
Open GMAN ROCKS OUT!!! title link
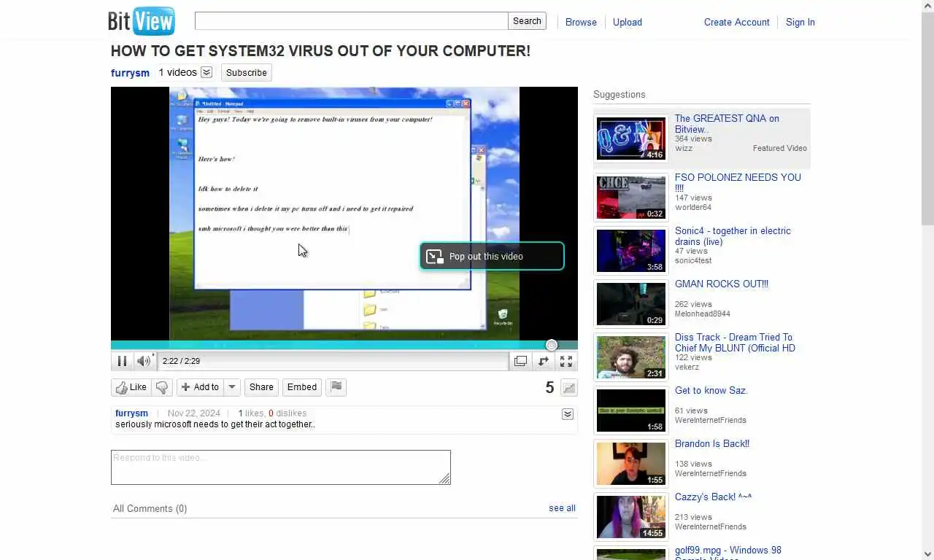pos(722,284)
